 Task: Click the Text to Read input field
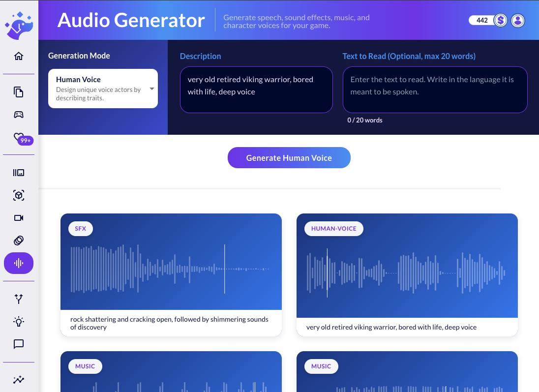435,90
